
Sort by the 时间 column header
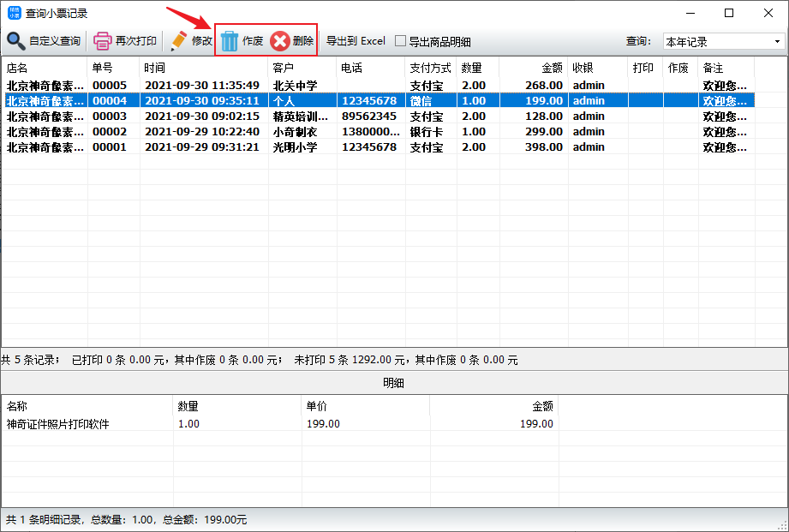(x=203, y=68)
